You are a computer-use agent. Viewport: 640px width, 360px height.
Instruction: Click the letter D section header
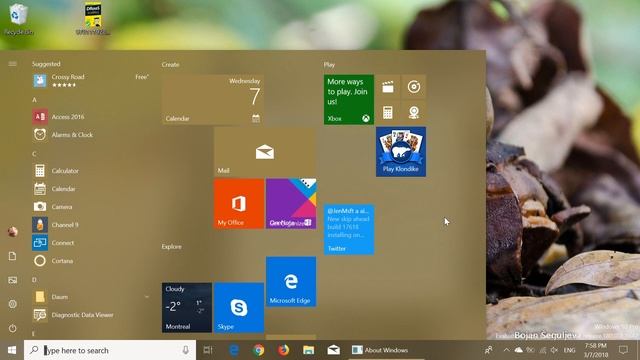tap(34, 280)
